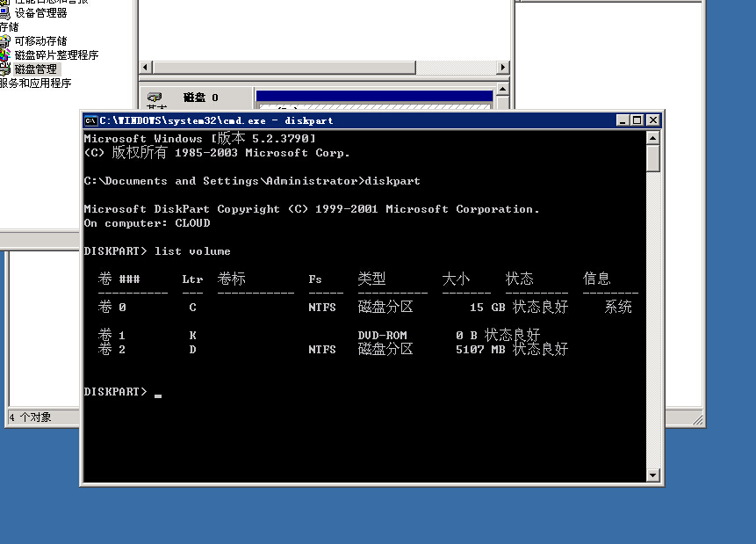The image size is (756, 544).
Task: Click drive letter K in the volume list
Action: coord(192,335)
